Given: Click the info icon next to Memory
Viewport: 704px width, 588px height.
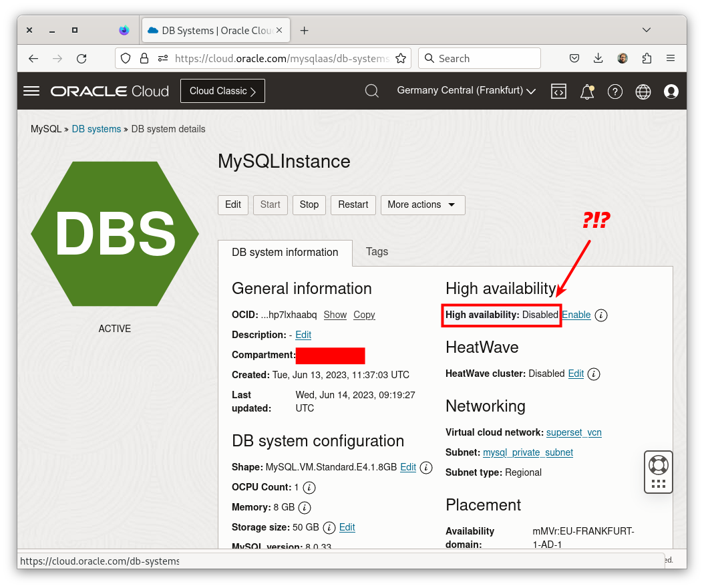Looking at the screenshot, I should 305,508.
